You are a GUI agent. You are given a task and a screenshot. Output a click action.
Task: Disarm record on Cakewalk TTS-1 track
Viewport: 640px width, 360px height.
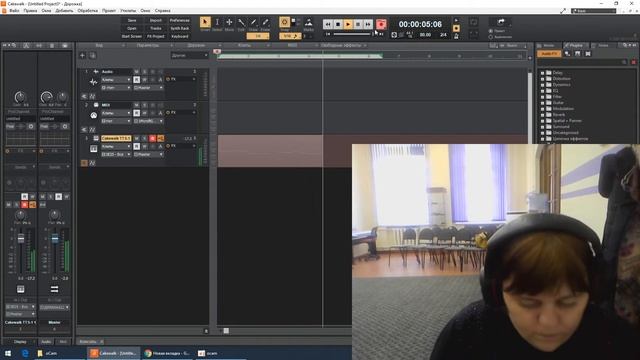(152, 138)
